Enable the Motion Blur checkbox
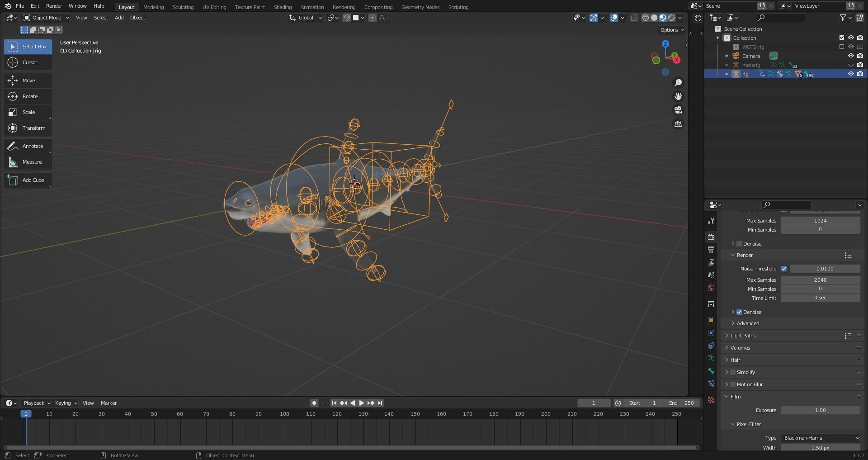The width and height of the screenshot is (868, 460). click(733, 384)
